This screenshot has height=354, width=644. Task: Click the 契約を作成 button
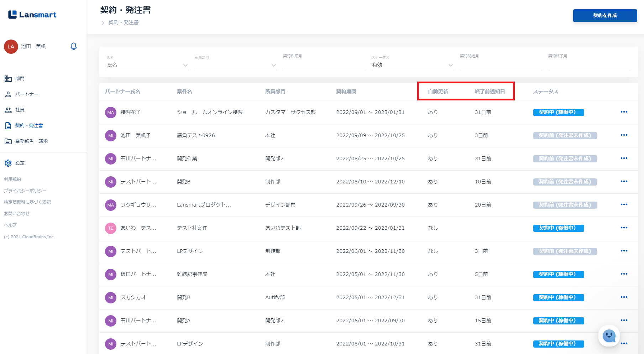(x=604, y=16)
